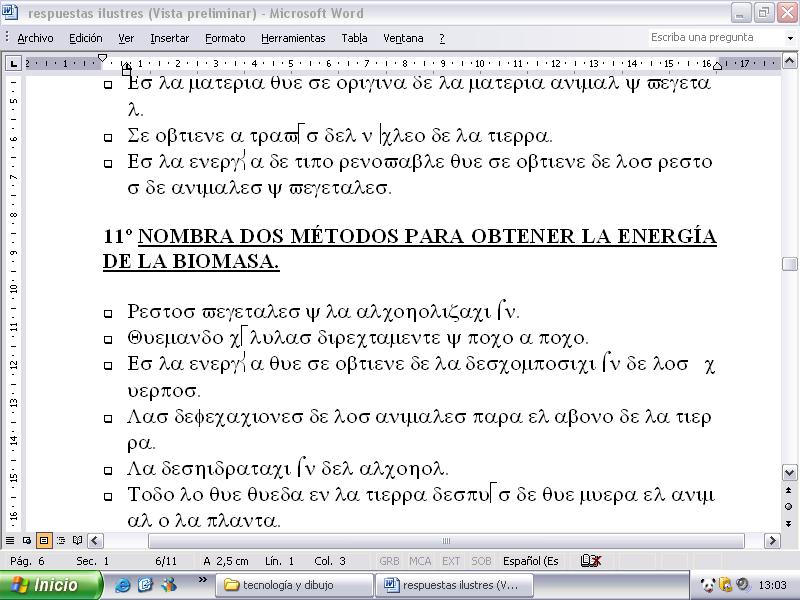The width and height of the screenshot is (800, 600).
Task: Open the Tabla menu
Action: click(x=354, y=38)
